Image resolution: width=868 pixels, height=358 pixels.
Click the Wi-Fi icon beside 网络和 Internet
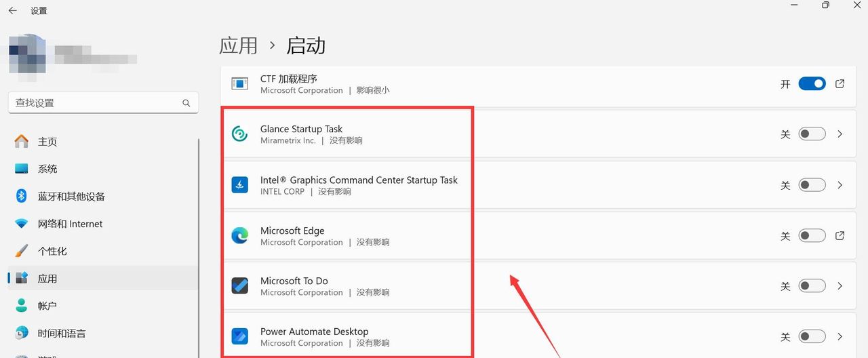22,224
